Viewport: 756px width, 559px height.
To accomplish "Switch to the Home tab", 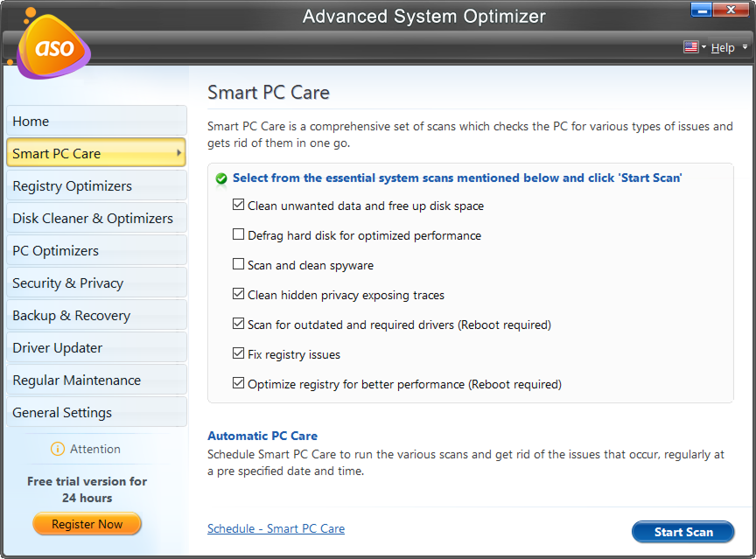I will pos(96,120).
